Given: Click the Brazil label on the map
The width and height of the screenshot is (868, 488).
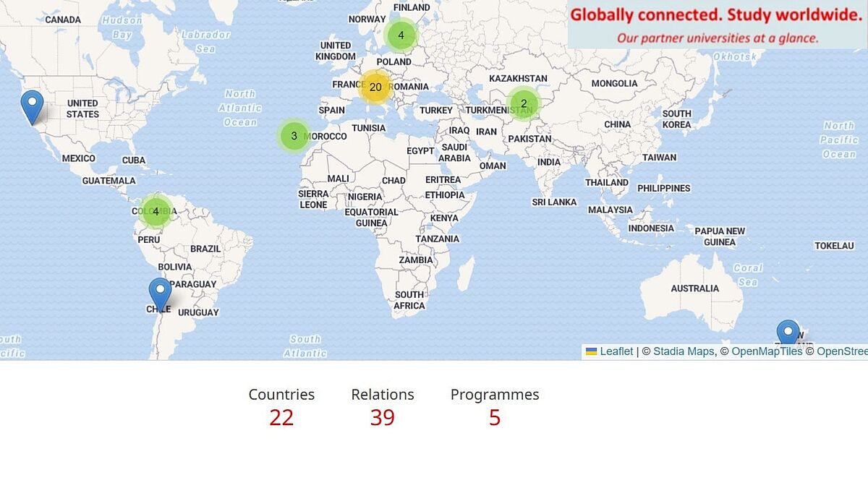Looking at the screenshot, I should (205, 249).
